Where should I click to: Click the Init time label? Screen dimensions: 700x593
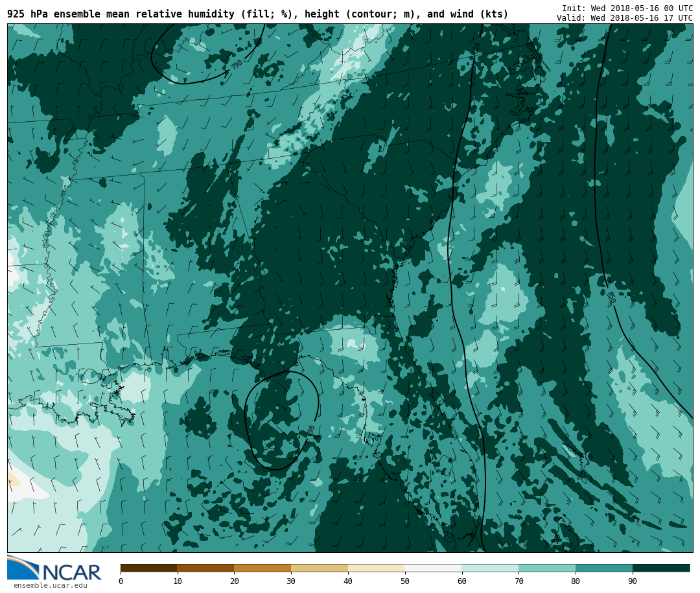point(627,8)
